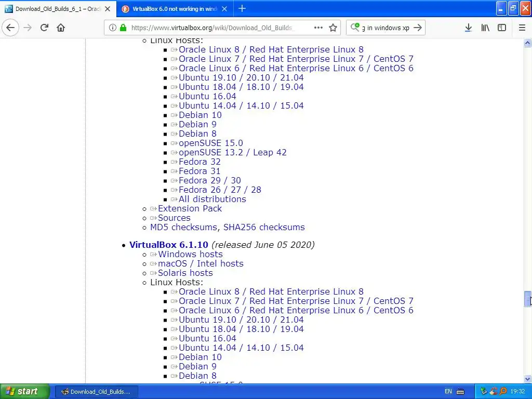Open first Ubuntu 19.10 / 20.10 / 21.04 link
Viewport: 532px width, 399px height.
[x=241, y=77]
